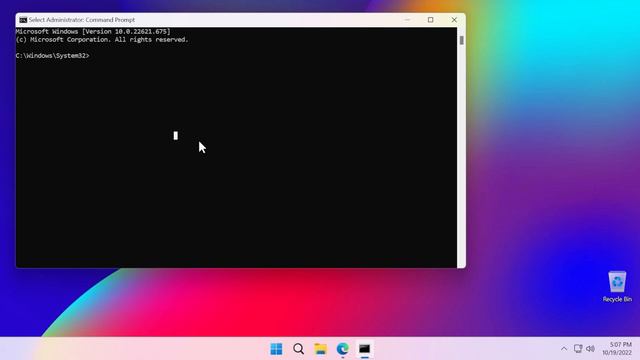640x360 pixels.
Task: Open the Windows Start menu
Action: (x=276, y=349)
